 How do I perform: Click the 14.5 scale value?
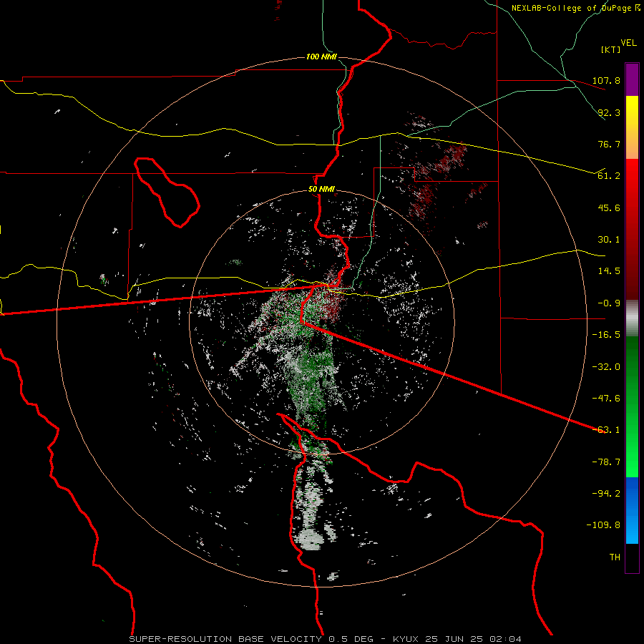click(609, 271)
